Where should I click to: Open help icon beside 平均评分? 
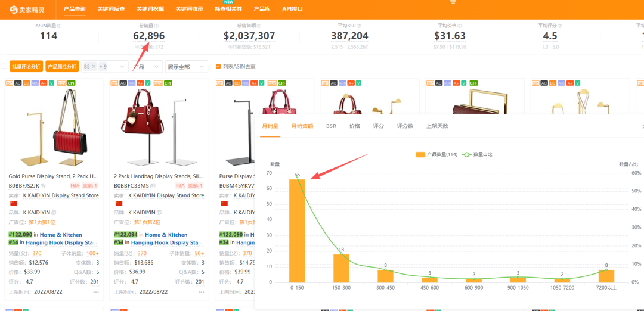[x=559, y=26]
